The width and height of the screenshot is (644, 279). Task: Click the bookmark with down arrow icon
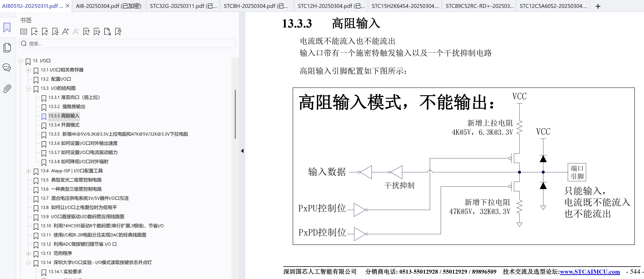(x=97, y=32)
